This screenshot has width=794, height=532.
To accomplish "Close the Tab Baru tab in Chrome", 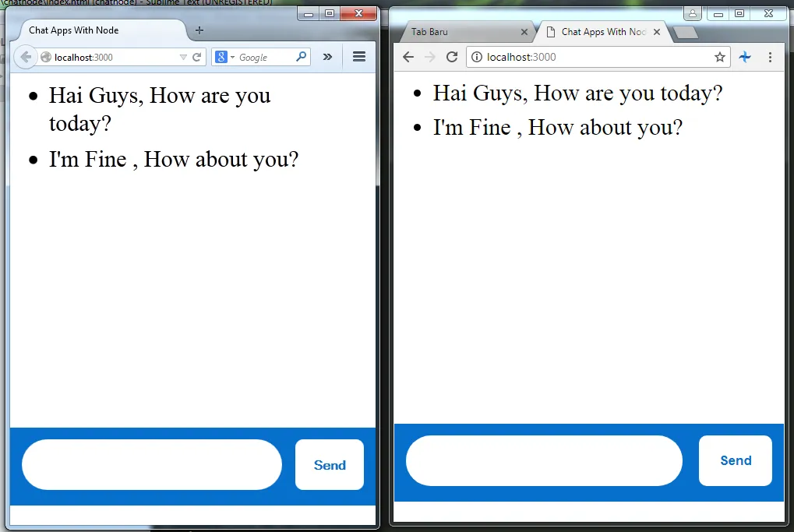I will pos(524,32).
